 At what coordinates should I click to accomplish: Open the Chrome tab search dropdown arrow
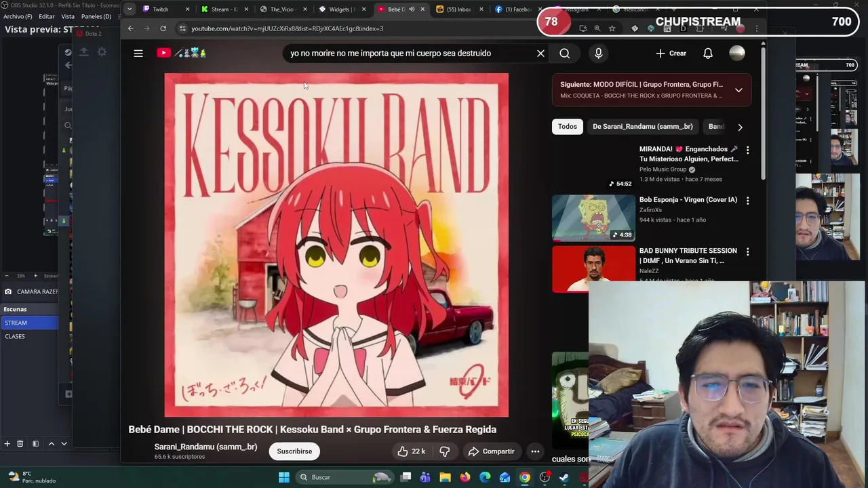click(129, 9)
